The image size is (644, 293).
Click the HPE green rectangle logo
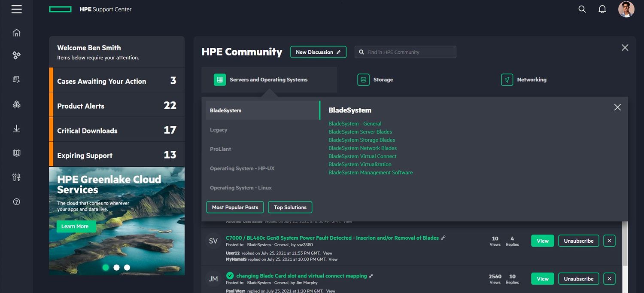(60, 9)
